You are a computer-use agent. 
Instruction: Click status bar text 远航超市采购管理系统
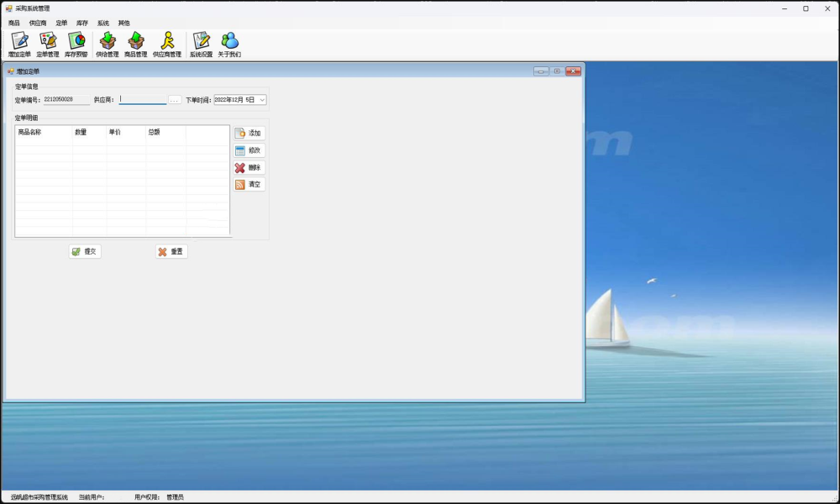(39, 497)
